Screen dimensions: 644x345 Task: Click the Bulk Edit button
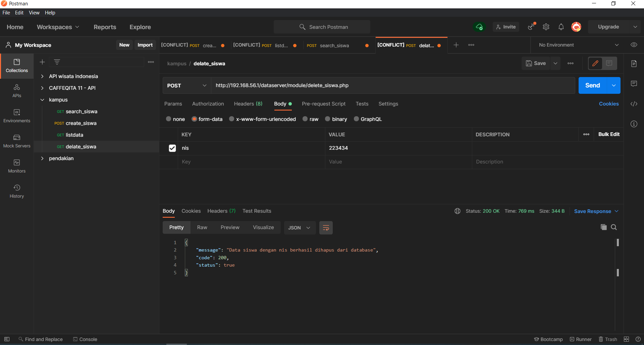tap(609, 134)
